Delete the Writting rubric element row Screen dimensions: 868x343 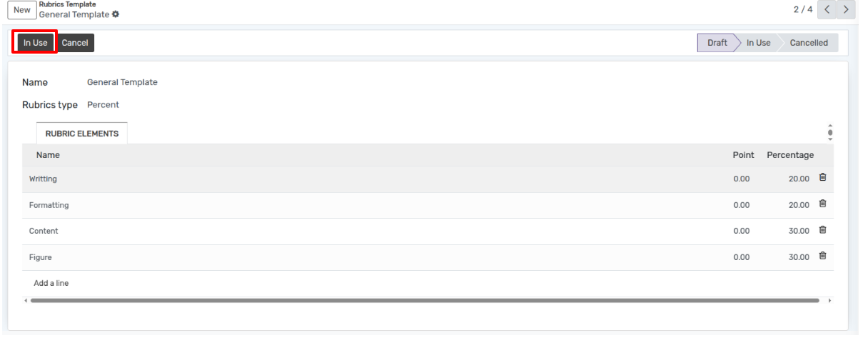pyautogui.click(x=822, y=177)
